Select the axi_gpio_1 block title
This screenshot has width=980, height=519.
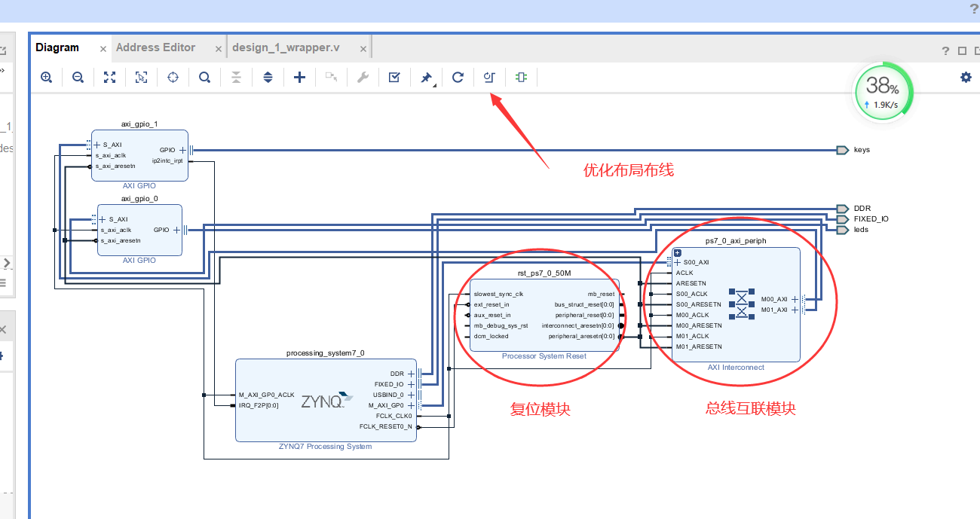point(139,124)
